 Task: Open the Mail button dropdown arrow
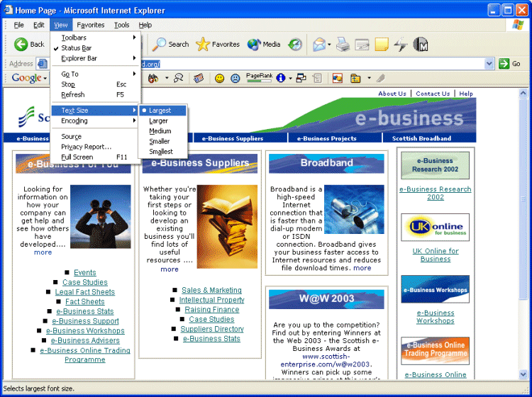(329, 45)
